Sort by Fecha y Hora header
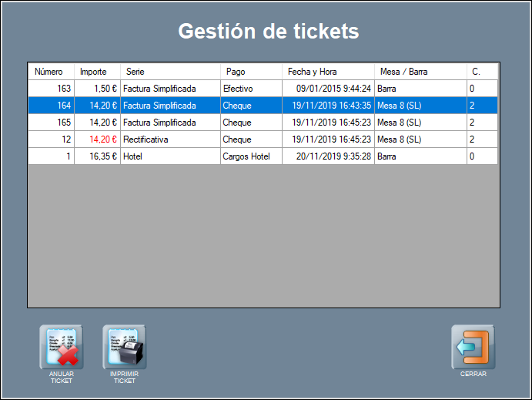Viewport: 532px width, 400px height. point(327,72)
